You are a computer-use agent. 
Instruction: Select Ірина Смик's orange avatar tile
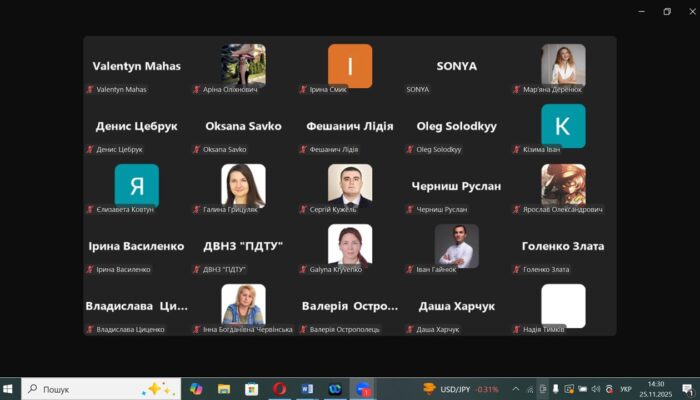click(349, 66)
